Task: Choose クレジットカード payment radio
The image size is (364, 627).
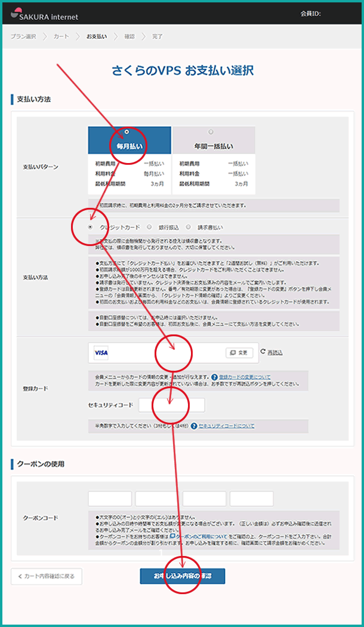Action: pos(90,227)
